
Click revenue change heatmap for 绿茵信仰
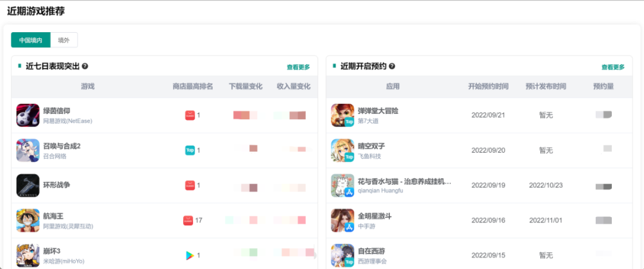pos(290,115)
